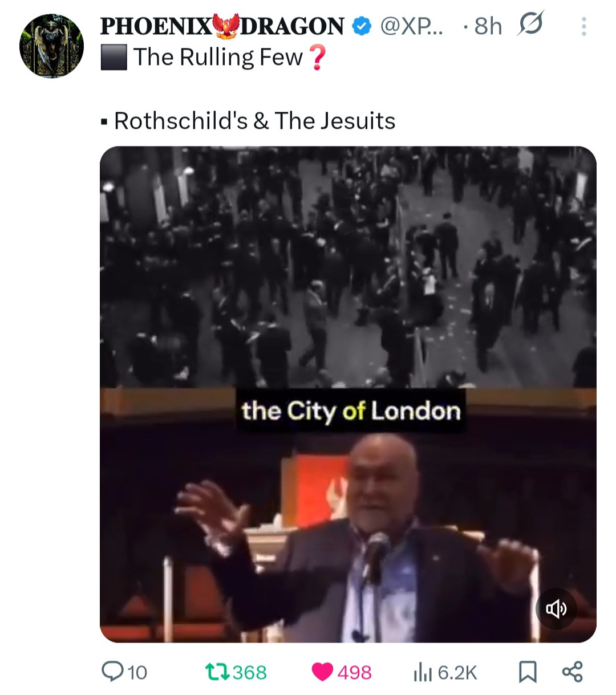Toggle the repost icon showing 368
This screenshot has width=616, height=695.
tap(218, 672)
